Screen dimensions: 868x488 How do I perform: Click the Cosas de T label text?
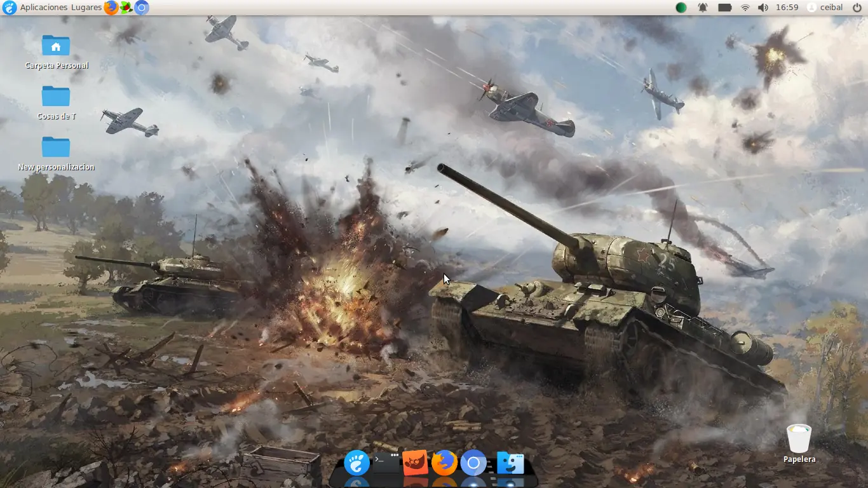coord(57,116)
